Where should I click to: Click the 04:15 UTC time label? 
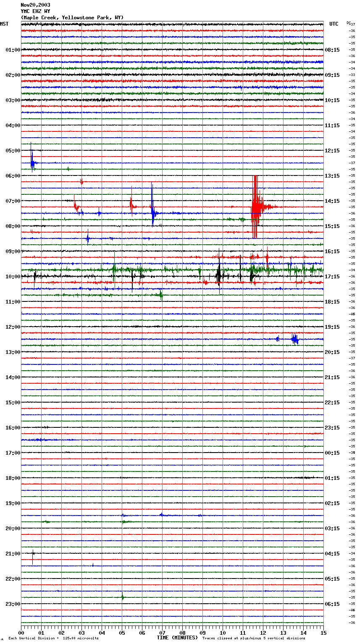332,554
